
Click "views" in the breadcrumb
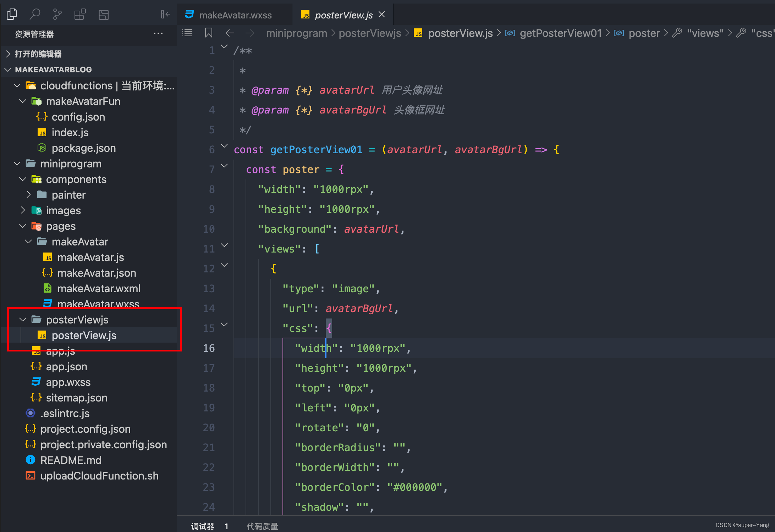pos(705,33)
